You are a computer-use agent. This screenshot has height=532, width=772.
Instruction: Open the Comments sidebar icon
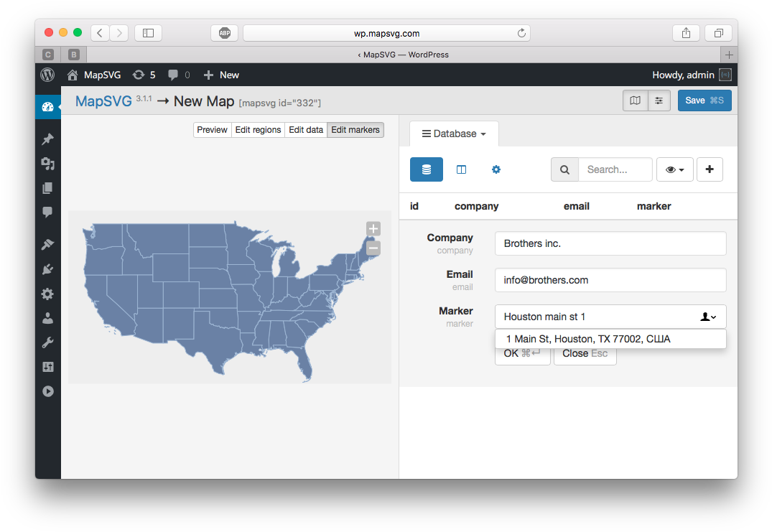(x=48, y=212)
